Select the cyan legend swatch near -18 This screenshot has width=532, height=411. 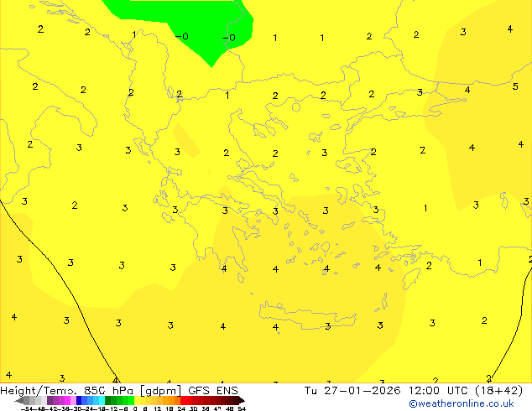coord(102,400)
